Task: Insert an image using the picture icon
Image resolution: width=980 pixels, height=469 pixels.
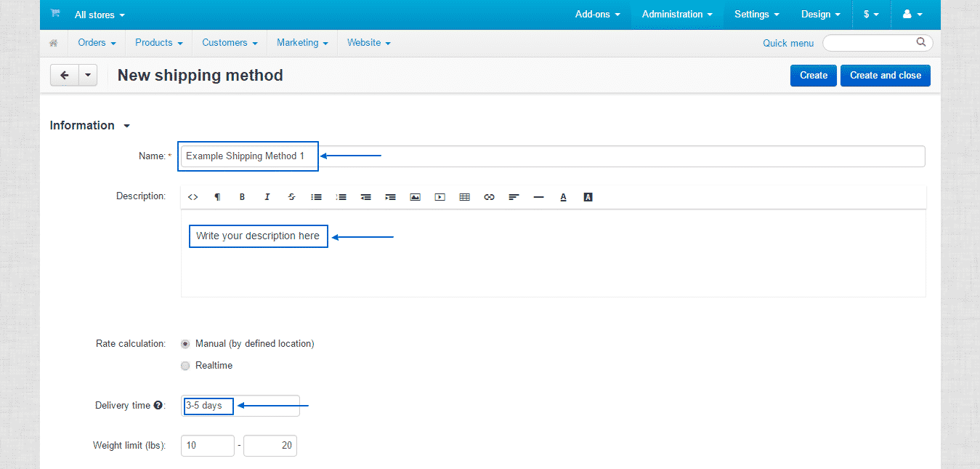Action: click(415, 196)
